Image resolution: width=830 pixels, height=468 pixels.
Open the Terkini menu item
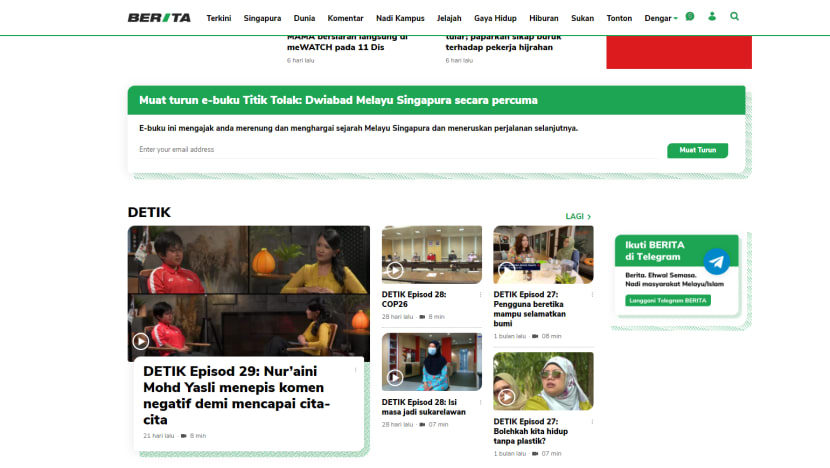[x=219, y=18]
